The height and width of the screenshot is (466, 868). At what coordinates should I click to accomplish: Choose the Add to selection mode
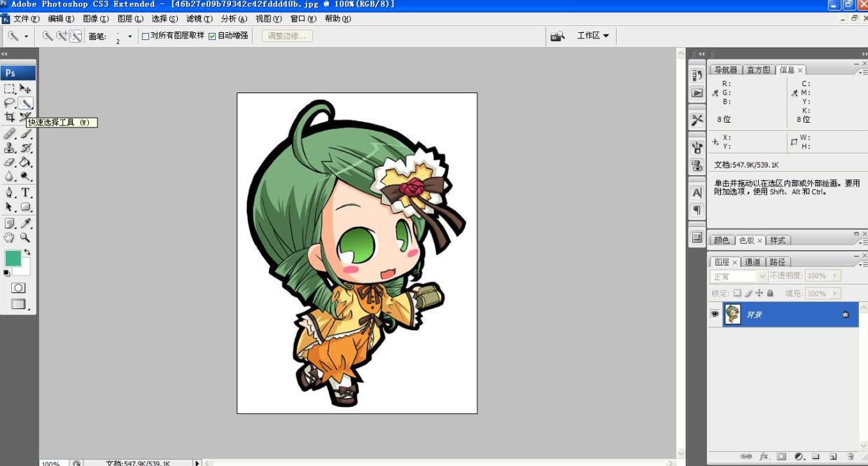[62, 36]
